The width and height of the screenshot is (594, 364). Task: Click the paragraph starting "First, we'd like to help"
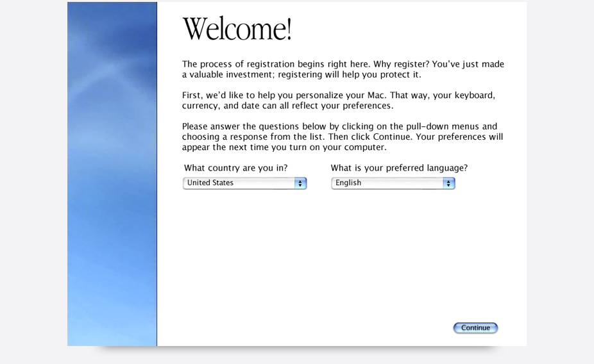338,100
